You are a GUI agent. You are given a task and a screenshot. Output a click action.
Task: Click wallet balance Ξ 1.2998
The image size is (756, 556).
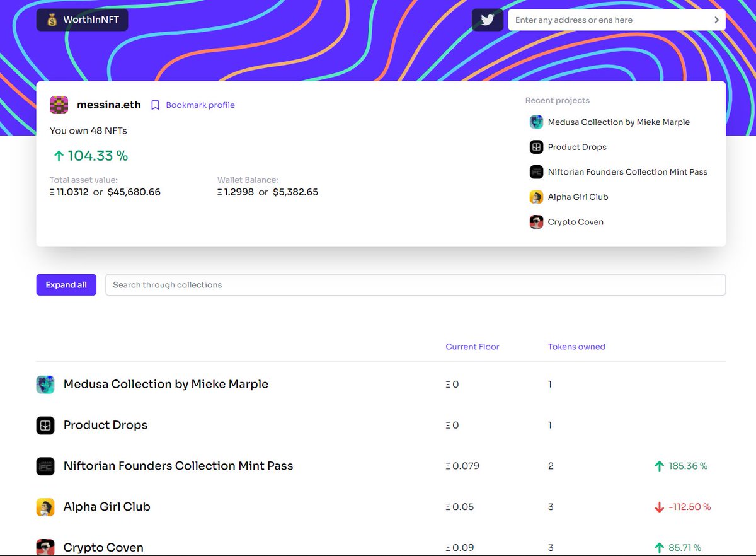click(x=236, y=192)
